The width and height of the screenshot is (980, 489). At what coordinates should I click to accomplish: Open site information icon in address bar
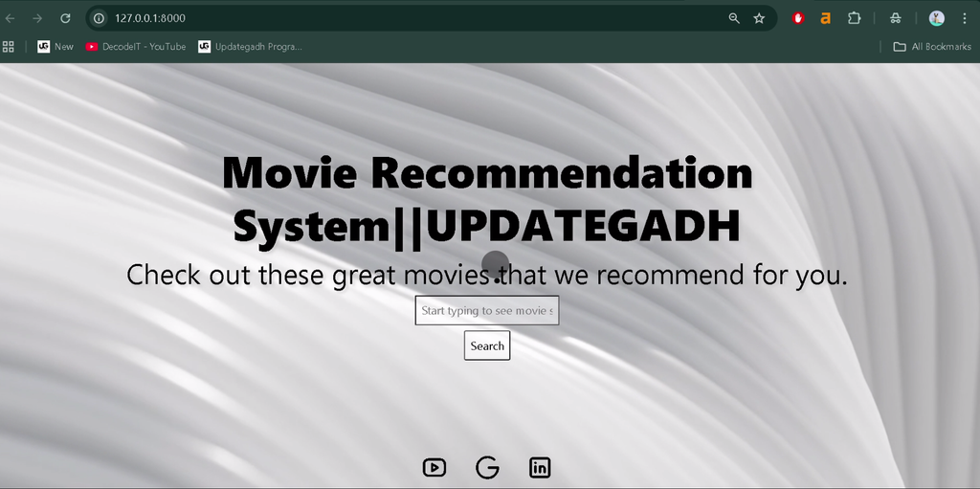click(x=99, y=18)
